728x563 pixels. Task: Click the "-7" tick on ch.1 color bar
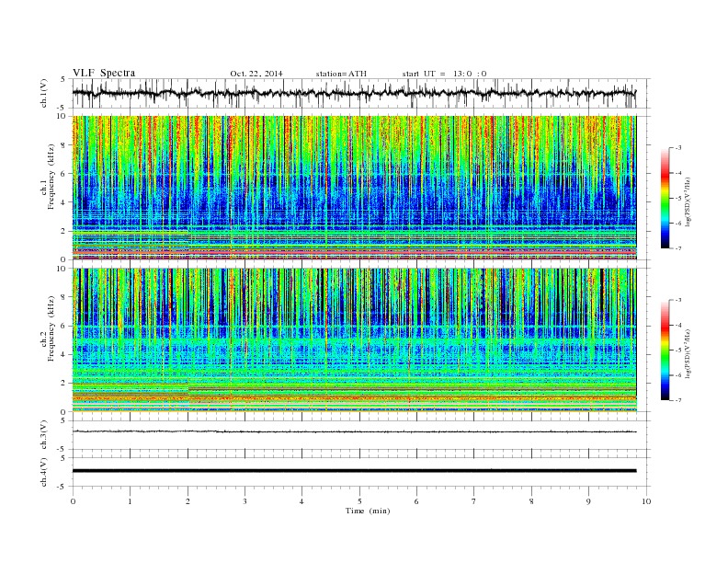[x=678, y=248]
